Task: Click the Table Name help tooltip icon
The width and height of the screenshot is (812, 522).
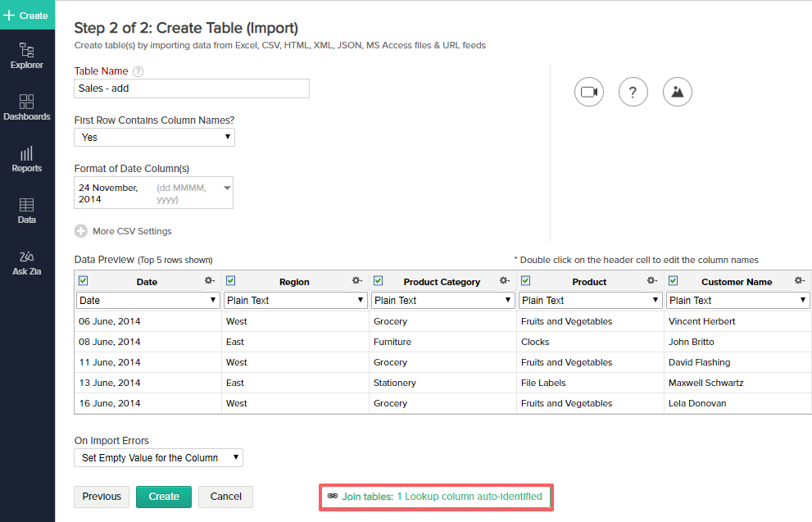Action: point(138,71)
